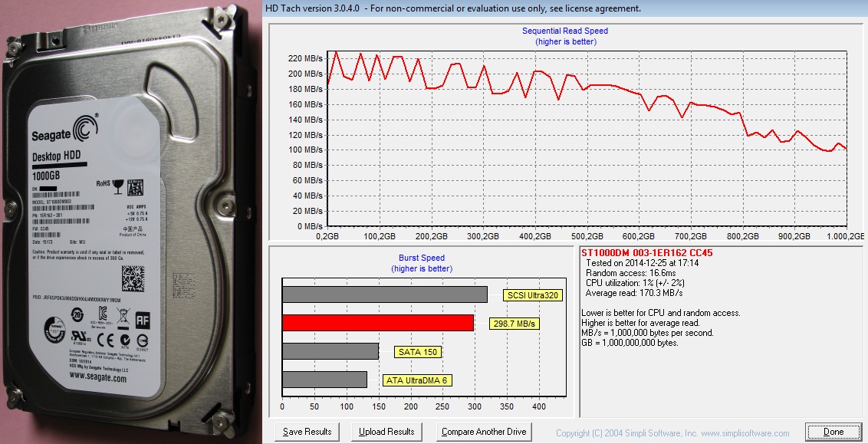This screenshot has height=444, width=868.
Task: Click the Seagate logo on the drive photo
Action: pyautogui.click(x=64, y=130)
